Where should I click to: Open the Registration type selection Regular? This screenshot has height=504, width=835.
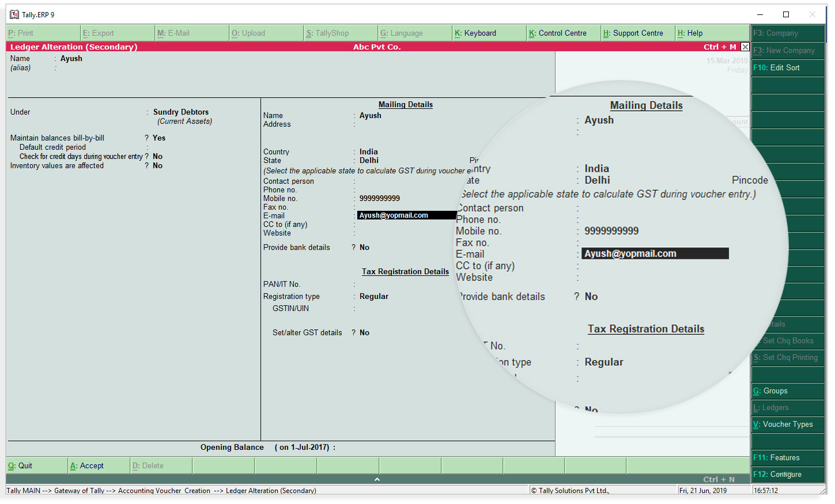point(374,297)
